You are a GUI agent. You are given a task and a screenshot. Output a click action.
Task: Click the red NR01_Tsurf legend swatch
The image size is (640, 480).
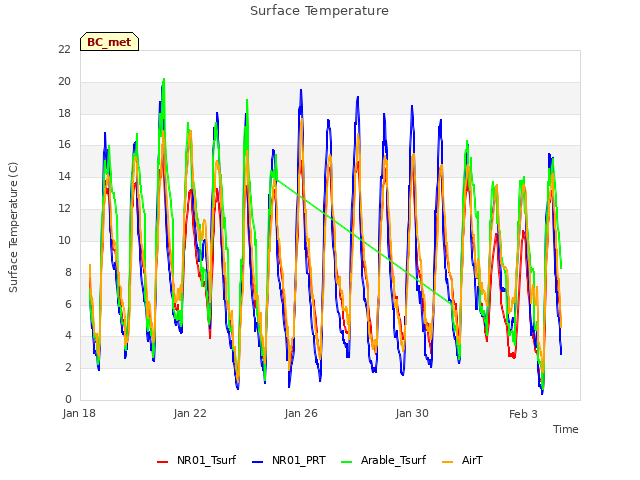coord(162,462)
